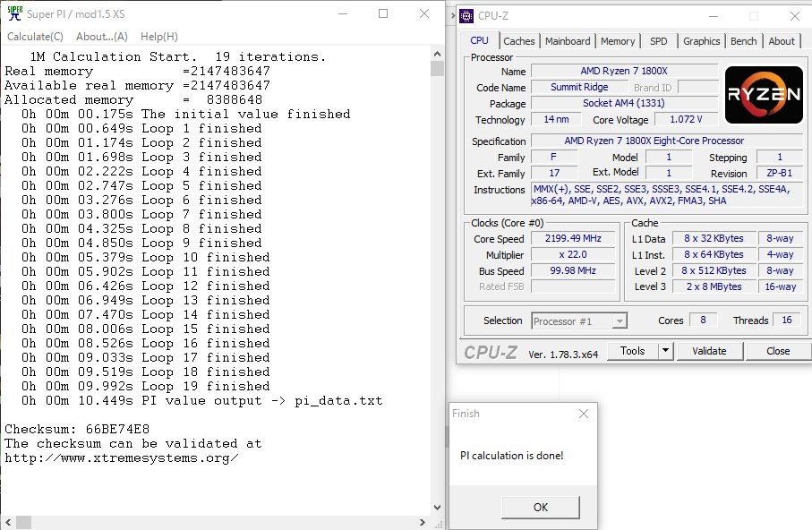The image size is (812, 530).
Task: Click the Multiplier value x 22.0
Action: (x=573, y=254)
